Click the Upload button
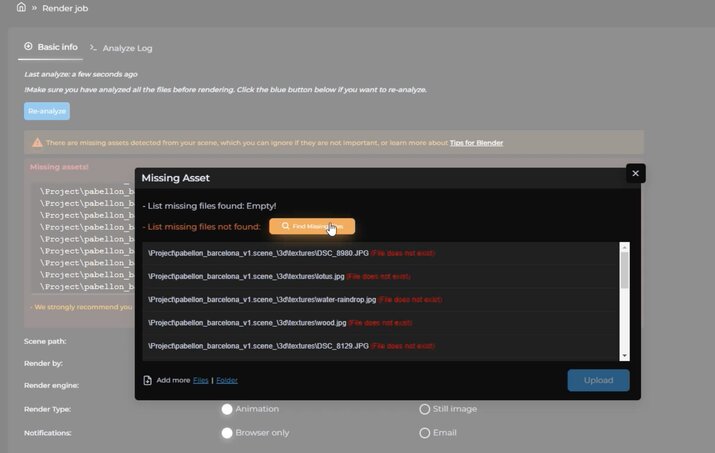 pyautogui.click(x=598, y=380)
